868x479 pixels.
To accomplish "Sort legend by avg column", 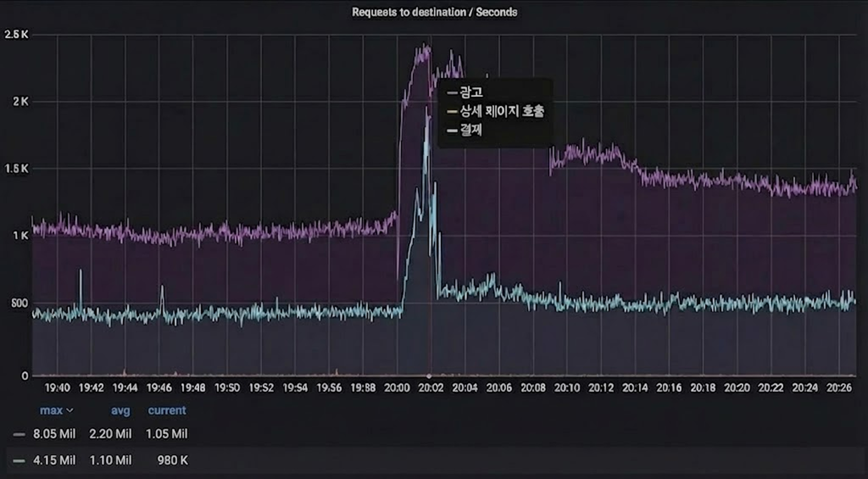I will pos(120,410).
